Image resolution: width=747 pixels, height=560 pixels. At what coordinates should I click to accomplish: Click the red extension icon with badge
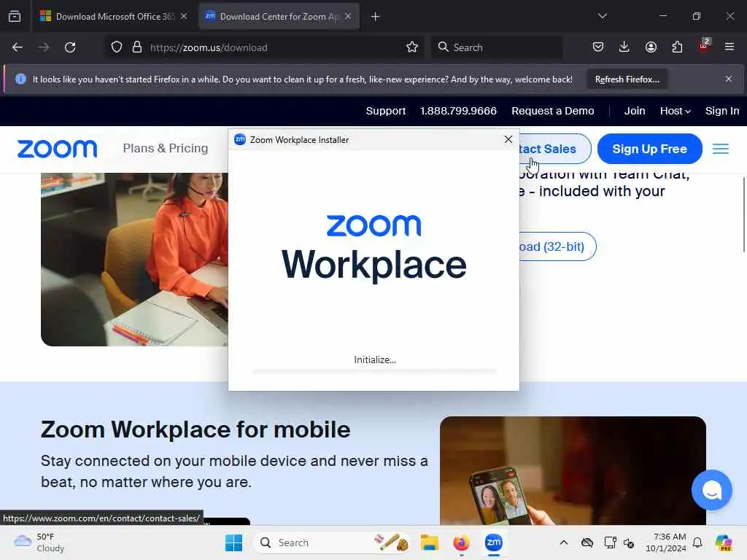[x=704, y=46]
